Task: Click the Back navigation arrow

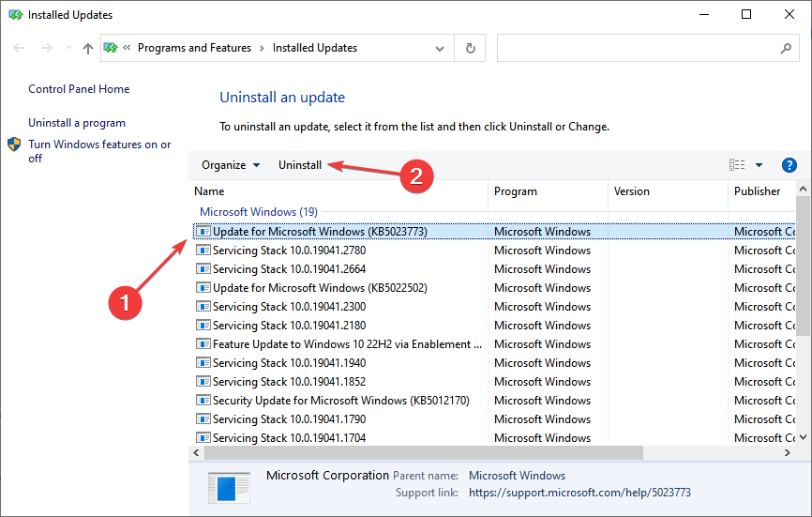Action: click(19, 48)
